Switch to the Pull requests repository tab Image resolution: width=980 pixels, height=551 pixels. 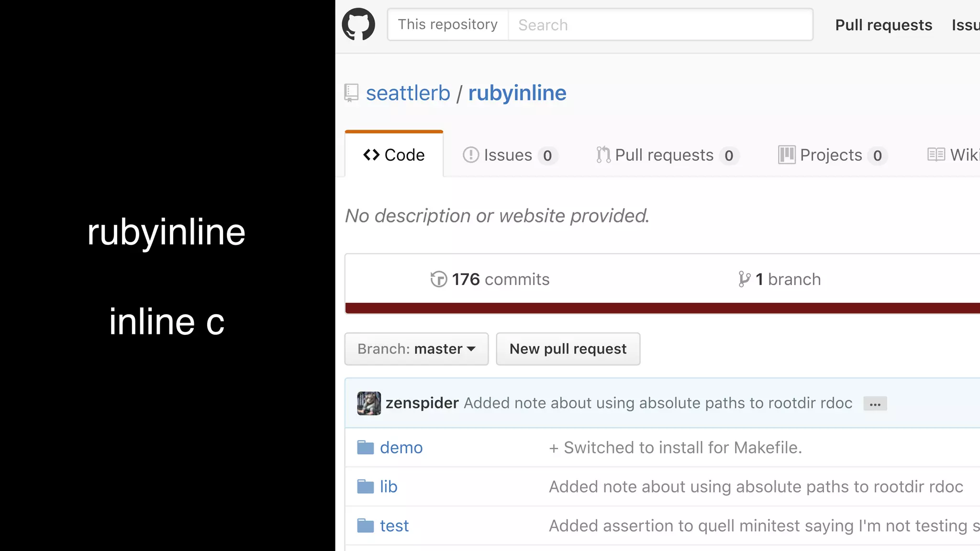(x=668, y=155)
